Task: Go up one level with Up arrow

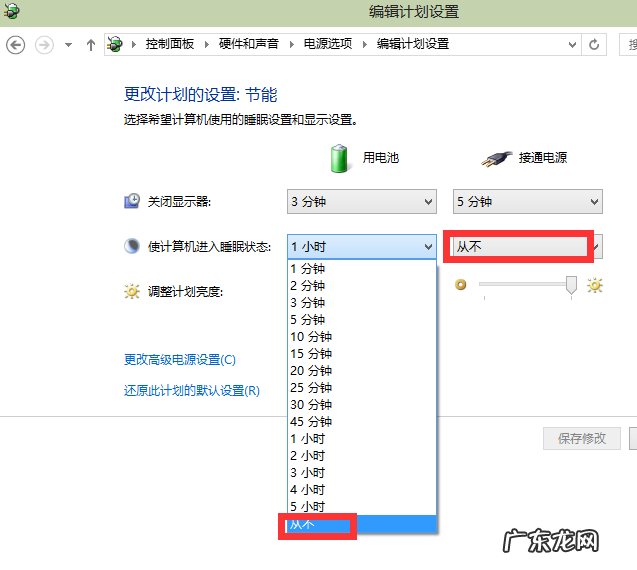Action: click(91, 45)
